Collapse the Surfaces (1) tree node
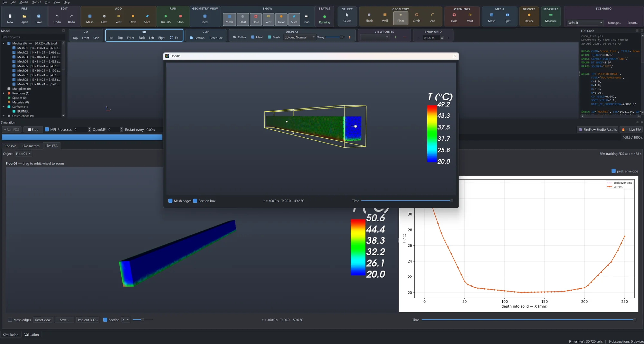 tap(4, 107)
